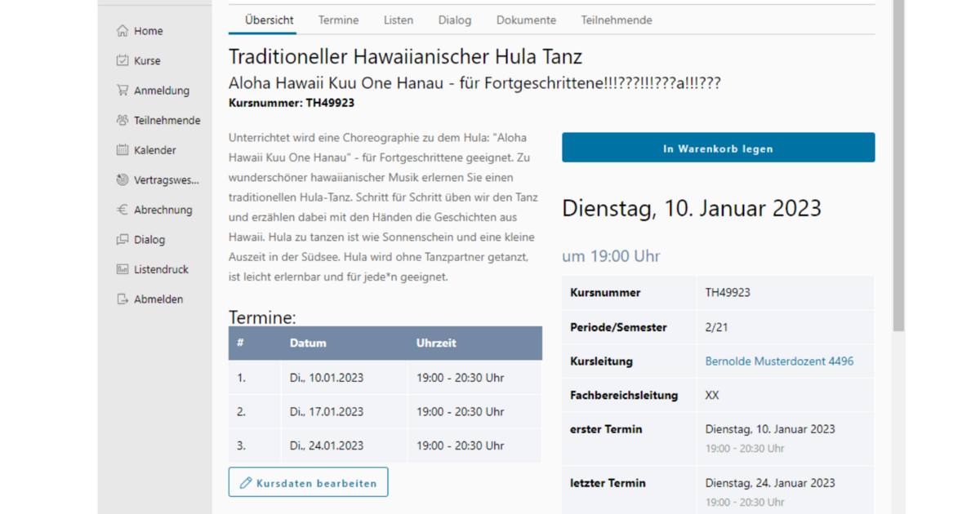Open the Vertragswesen sidebar icon
Screen dimensions: 980x514
click(x=122, y=180)
